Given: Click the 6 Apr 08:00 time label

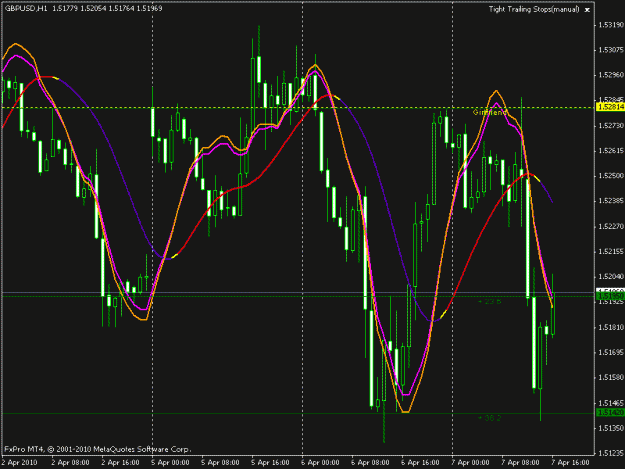Looking at the screenshot, I should pyautogui.click(x=370, y=463).
